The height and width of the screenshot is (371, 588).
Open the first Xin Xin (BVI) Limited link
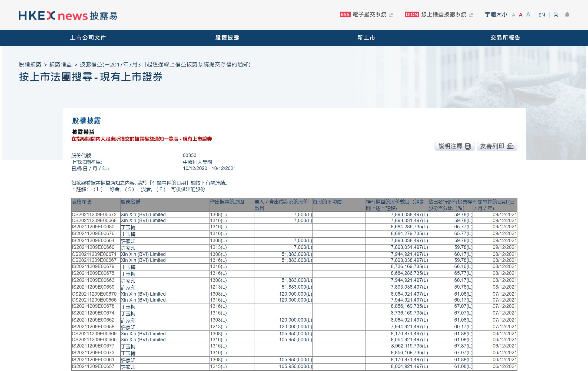(143, 215)
